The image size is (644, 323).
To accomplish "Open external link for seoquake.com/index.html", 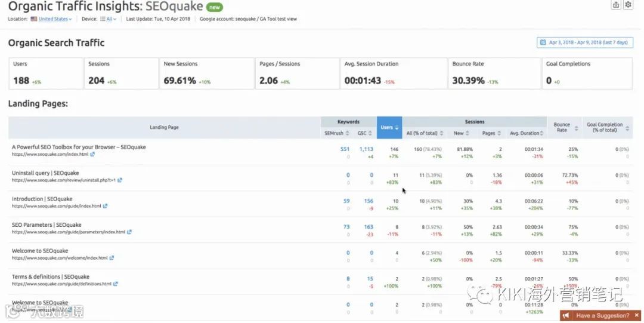I will point(92,154).
